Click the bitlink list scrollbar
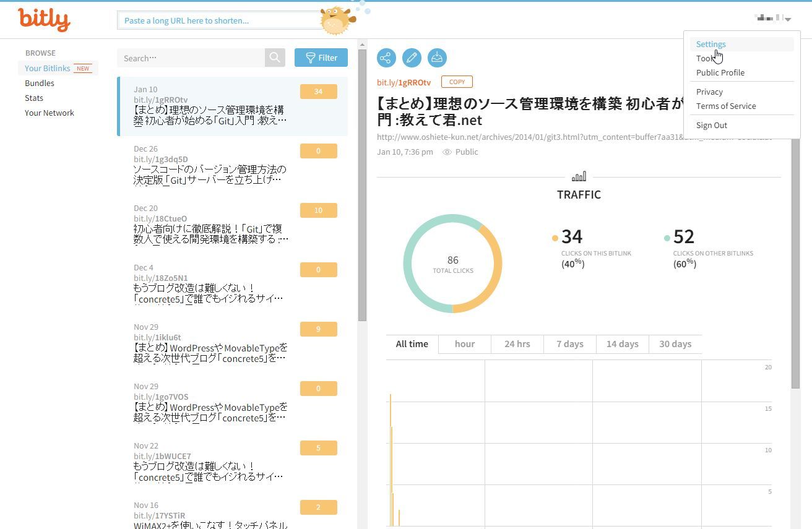Viewport: 812px width, 529px height. click(362, 186)
